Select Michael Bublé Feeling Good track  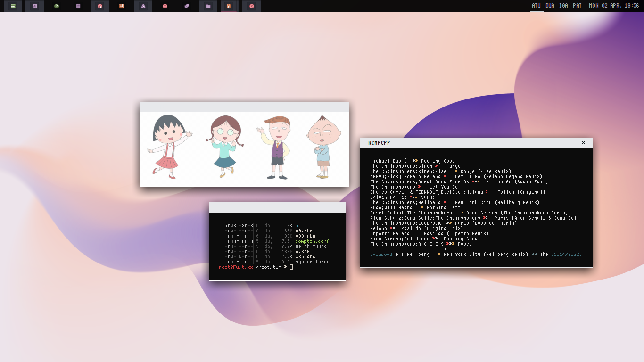click(413, 161)
